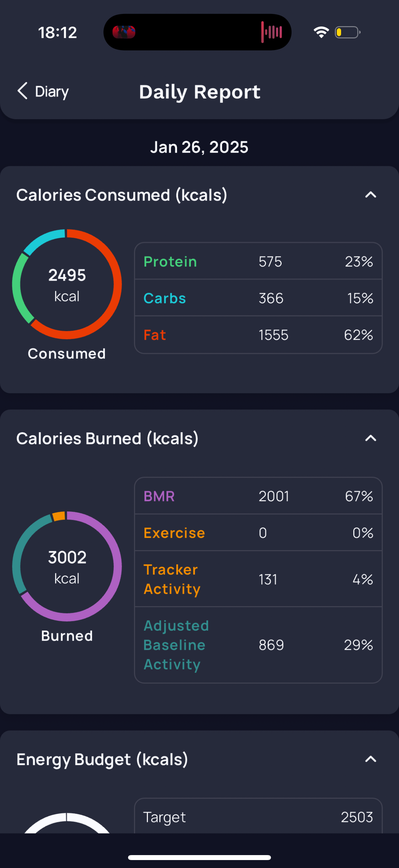Open the now-playing album art thumbnail
The image size is (399, 868).
tap(124, 32)
